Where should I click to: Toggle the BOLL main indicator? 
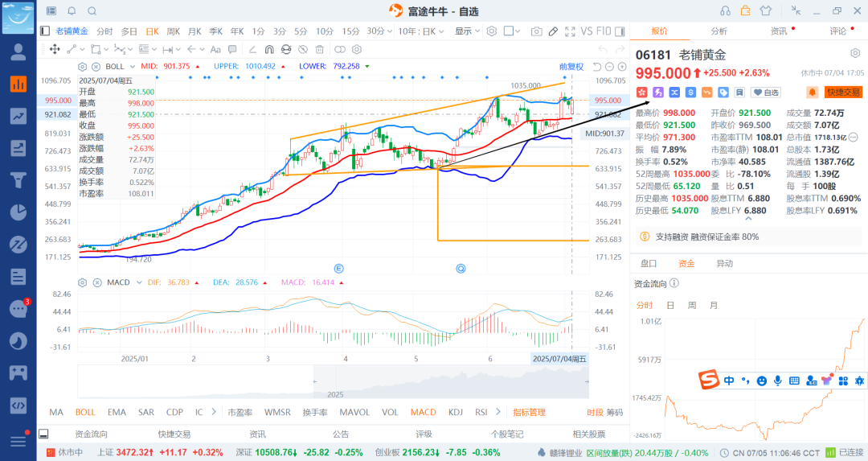coord(85,412)
